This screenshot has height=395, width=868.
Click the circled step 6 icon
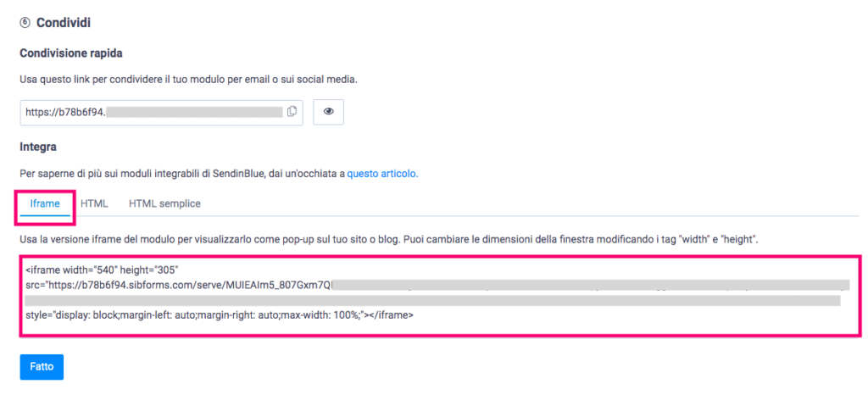(x=25, y=23)
